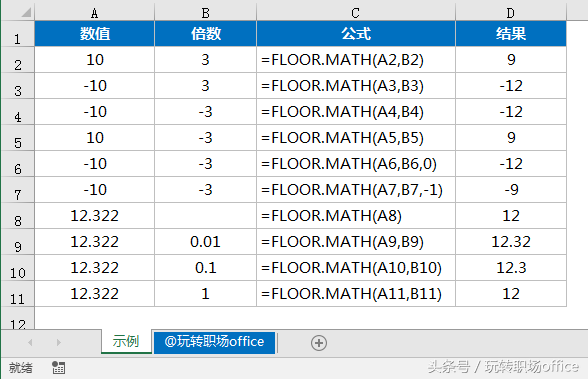Click the macro recording icon in status bar
The image size is (588, 379).
58,367
